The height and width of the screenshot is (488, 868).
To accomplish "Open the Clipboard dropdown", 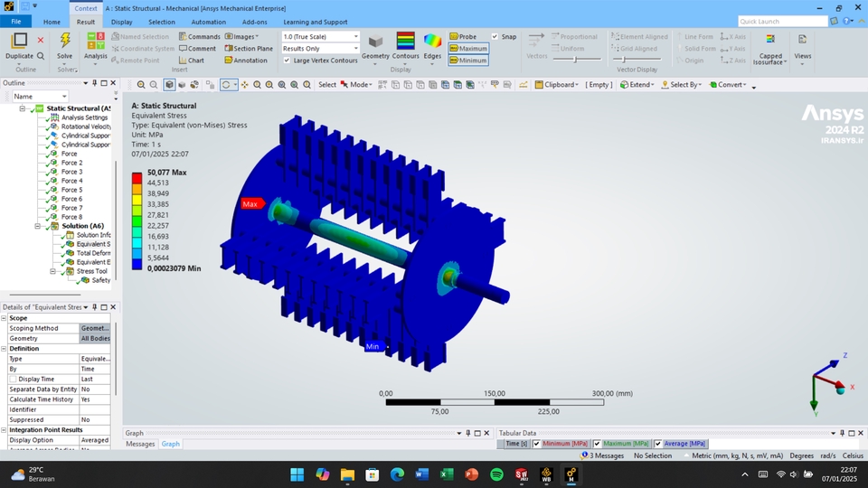I will click(556, 85).
